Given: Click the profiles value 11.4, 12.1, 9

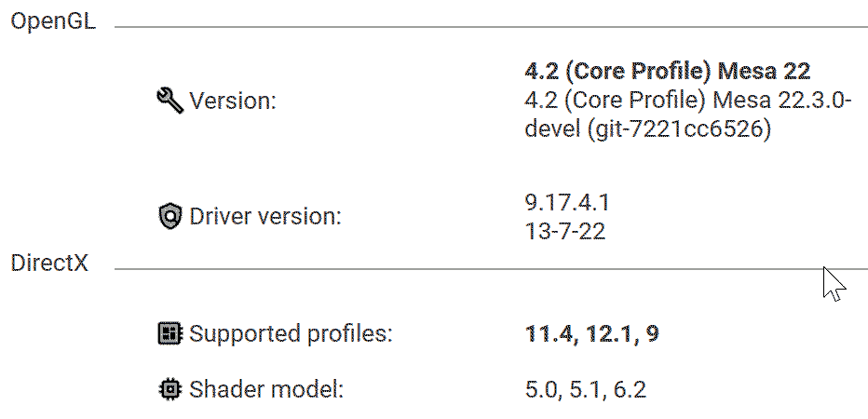Looking at the screenshot, I should coord(591,333).
